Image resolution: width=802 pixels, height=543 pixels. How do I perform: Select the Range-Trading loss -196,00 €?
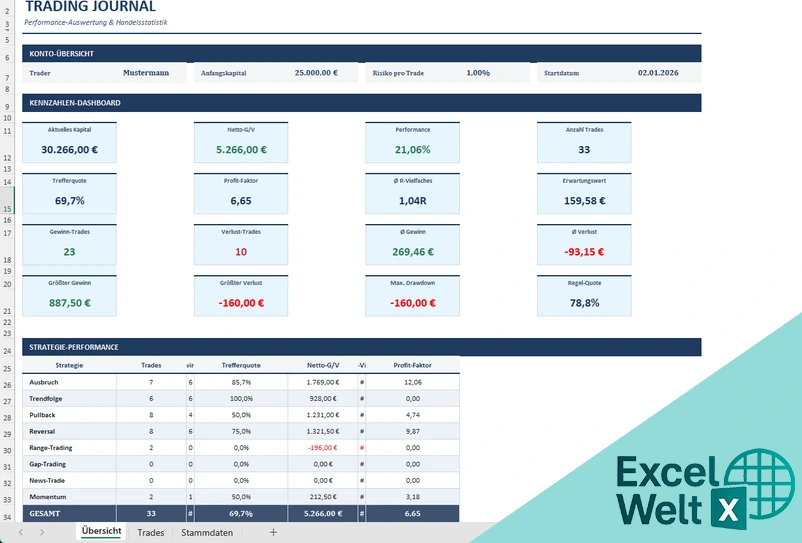coord(323,447)
